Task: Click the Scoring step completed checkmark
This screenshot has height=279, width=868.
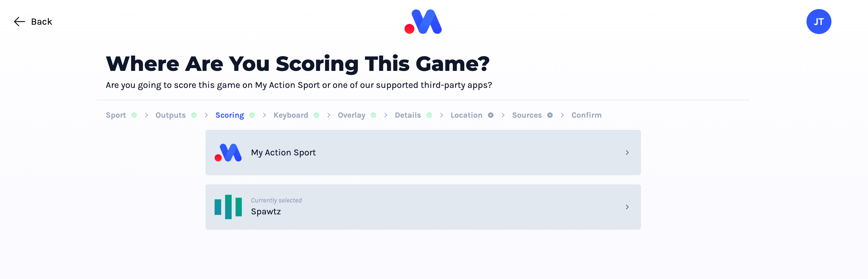Action: [x=252, y=115]
